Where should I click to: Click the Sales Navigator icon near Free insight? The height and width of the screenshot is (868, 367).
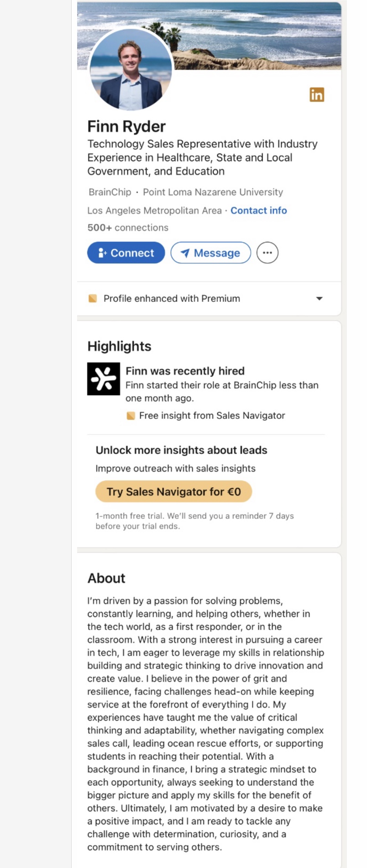(131, 416)
